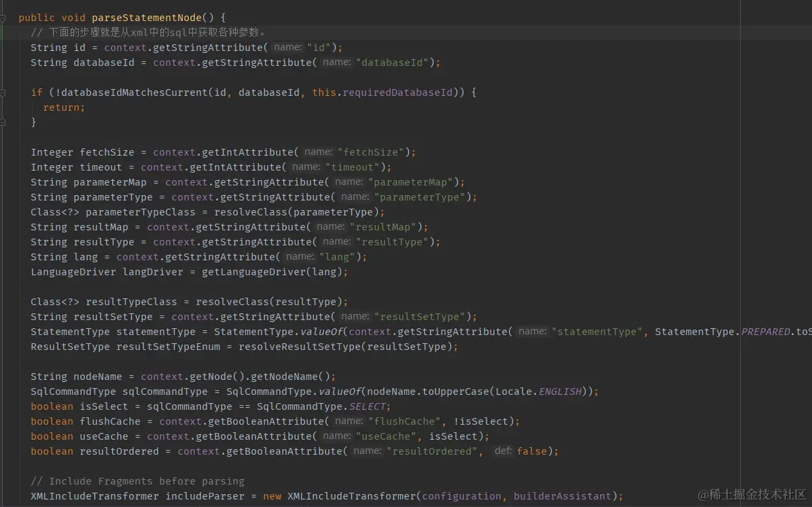Image resolution: width=812 pixels, height=507 pixels.
Task: Click the fetchSize variable declaration
Action: click(107, 152)
